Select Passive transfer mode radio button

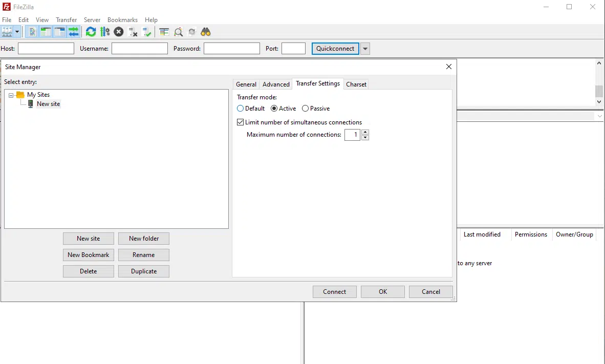(305, 109)
